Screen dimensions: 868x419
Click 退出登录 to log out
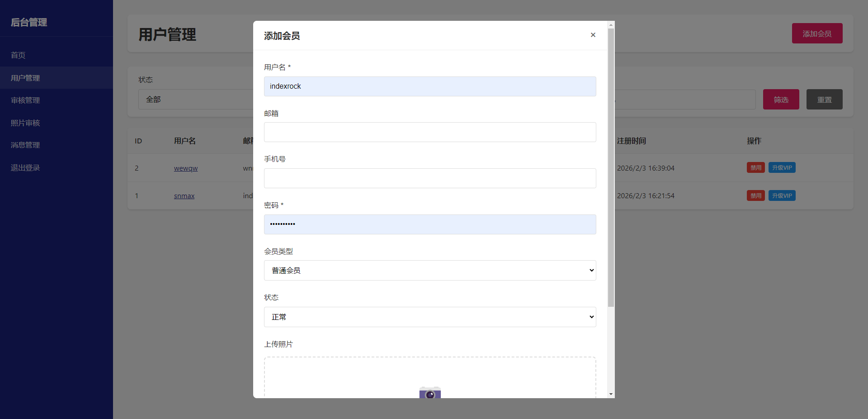tap(25, 167)
